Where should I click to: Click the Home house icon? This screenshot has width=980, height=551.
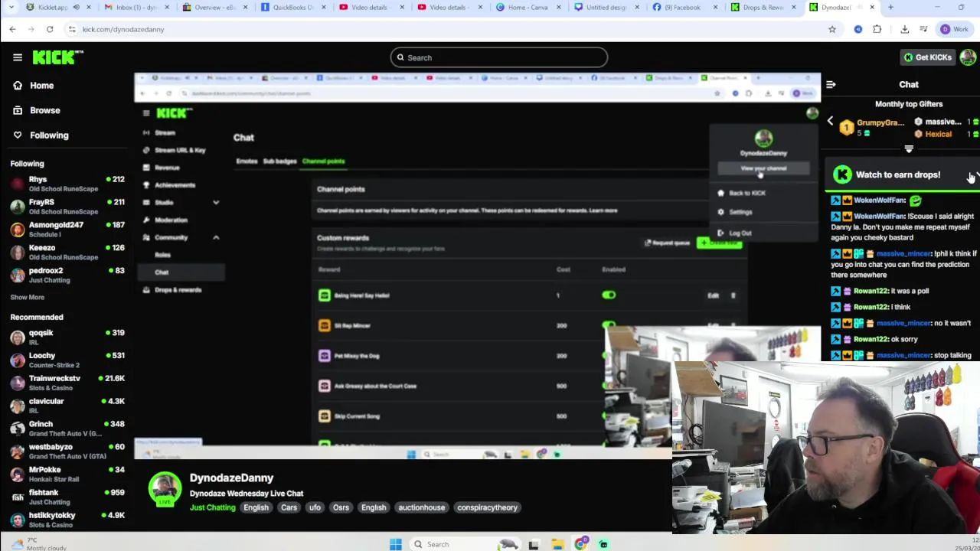tap(18, 86)
